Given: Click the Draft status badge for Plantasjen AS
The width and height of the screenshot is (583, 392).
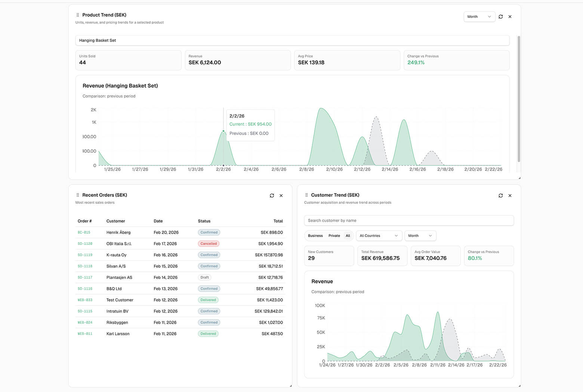Looking at the screenshot, I should tap(204, 277).
